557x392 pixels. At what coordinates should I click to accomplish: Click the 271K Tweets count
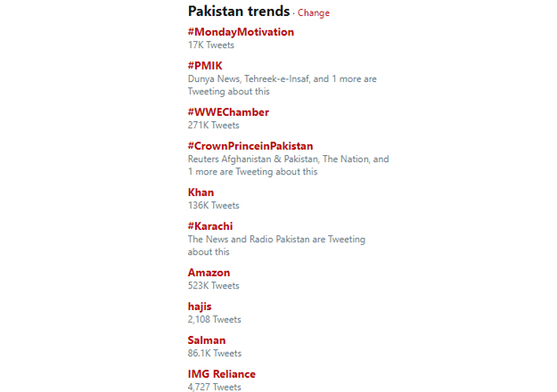[x=214, y=126]
